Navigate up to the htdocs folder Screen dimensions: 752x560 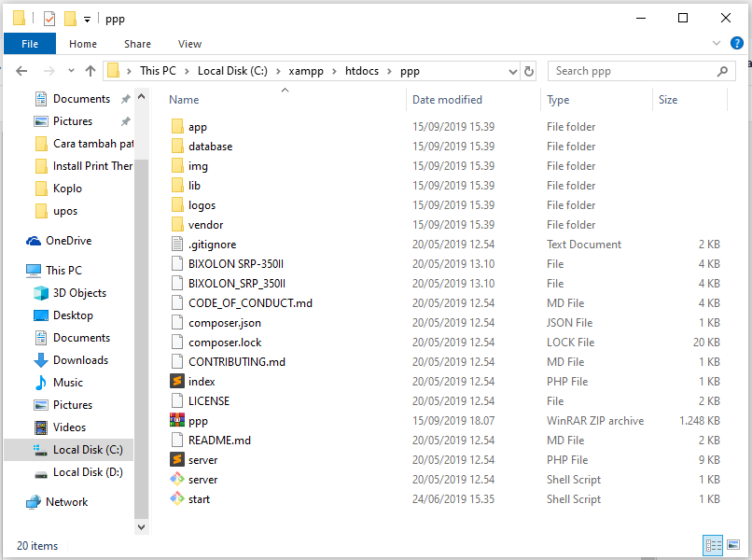pyautogui.click(x=90, y=70)
